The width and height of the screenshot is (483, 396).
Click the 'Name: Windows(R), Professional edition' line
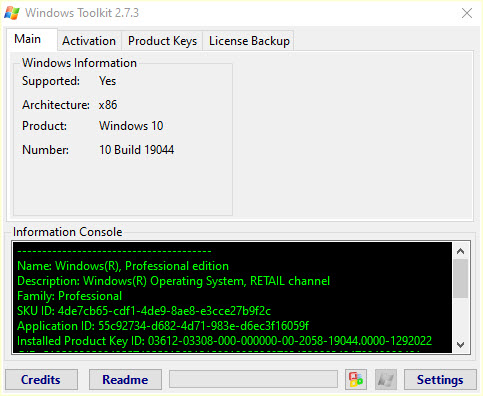click(x=123, y=266)
